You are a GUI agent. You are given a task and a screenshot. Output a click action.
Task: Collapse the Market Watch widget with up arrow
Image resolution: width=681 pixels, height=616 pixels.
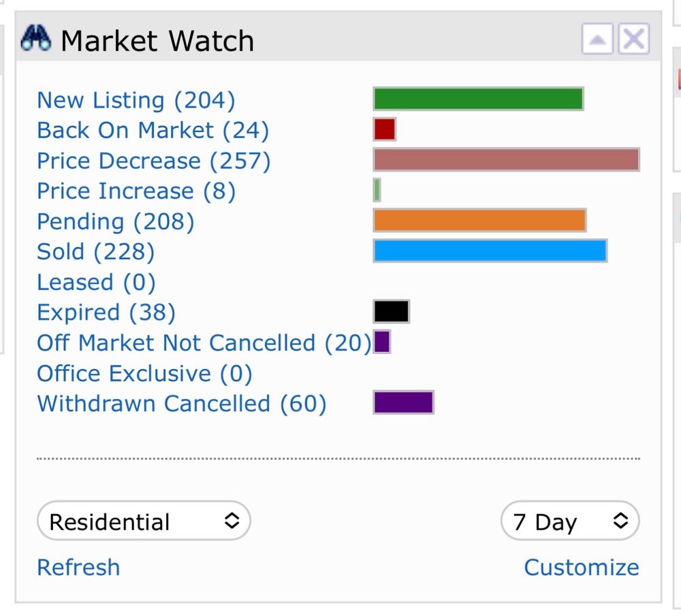tap(597, 39)
